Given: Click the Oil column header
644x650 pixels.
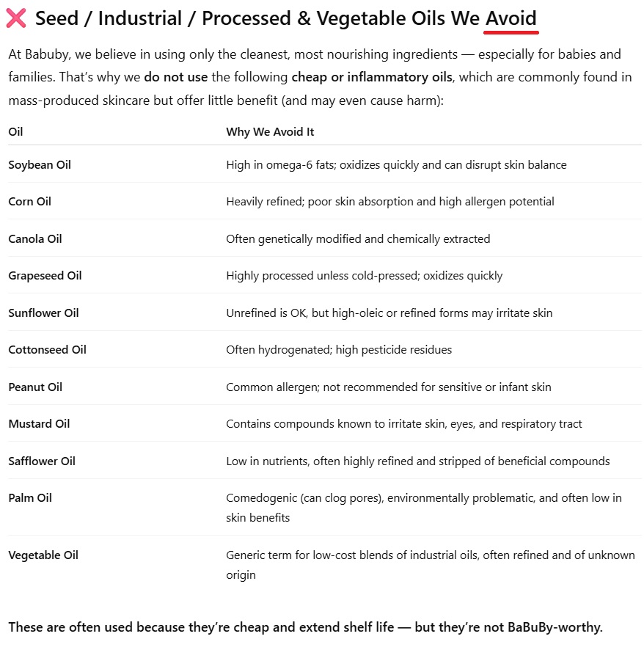Looking at the screenshot, I should pos(15,132).
